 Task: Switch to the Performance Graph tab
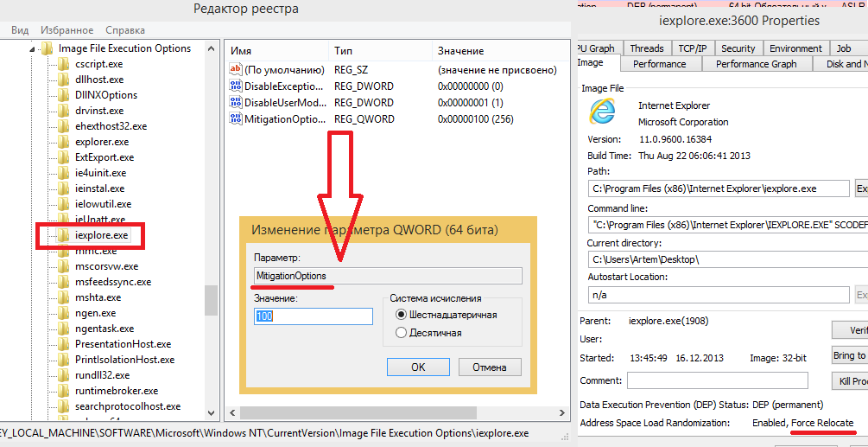(757, 64)
